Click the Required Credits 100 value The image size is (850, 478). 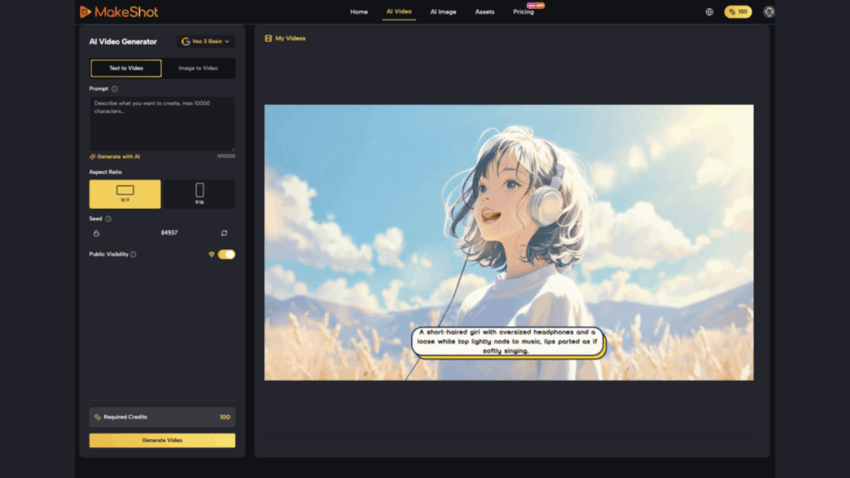coord(224,417)
